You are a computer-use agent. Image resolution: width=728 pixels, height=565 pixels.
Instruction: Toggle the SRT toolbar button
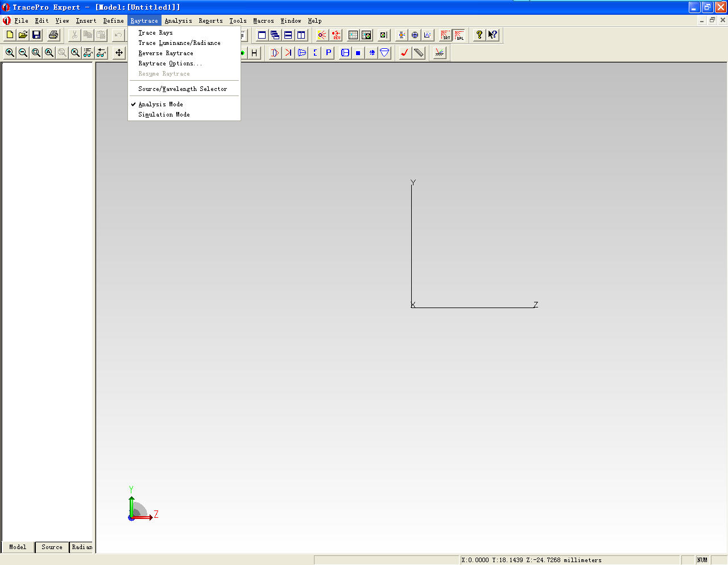coord(445,35)
